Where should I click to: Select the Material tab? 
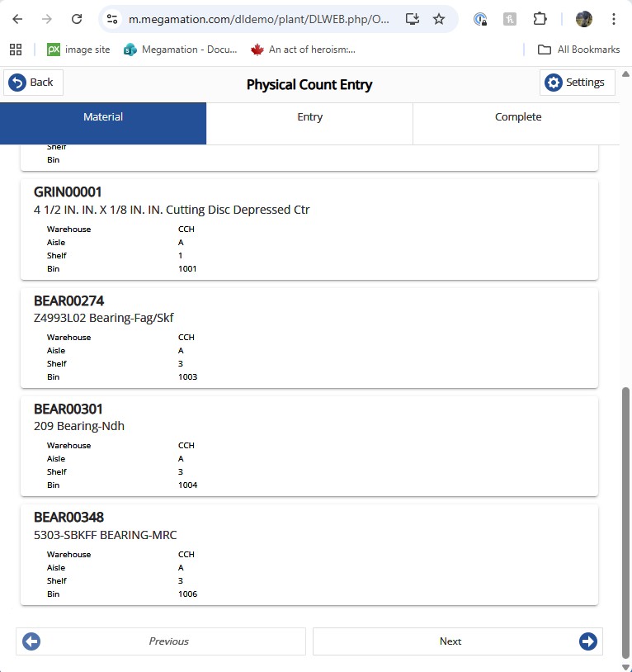click(x=103, y=117)
